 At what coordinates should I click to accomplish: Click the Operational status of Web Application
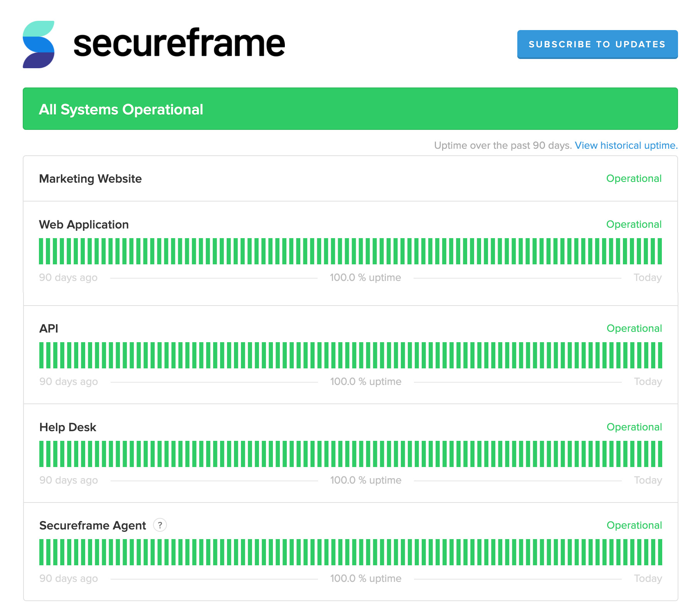pos(634,224)
